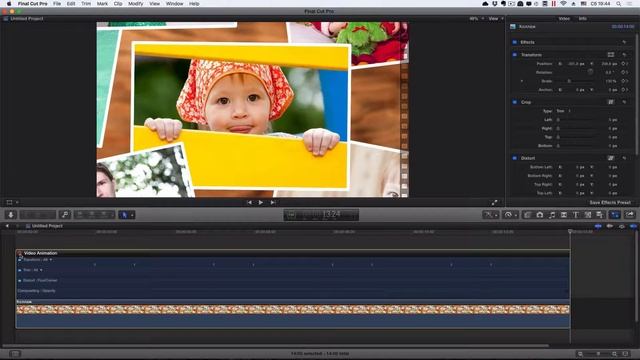640x360 pixels.
Task: Open the Photos browser camera icon
Action: pyautogui.click(x=540, y=215)
